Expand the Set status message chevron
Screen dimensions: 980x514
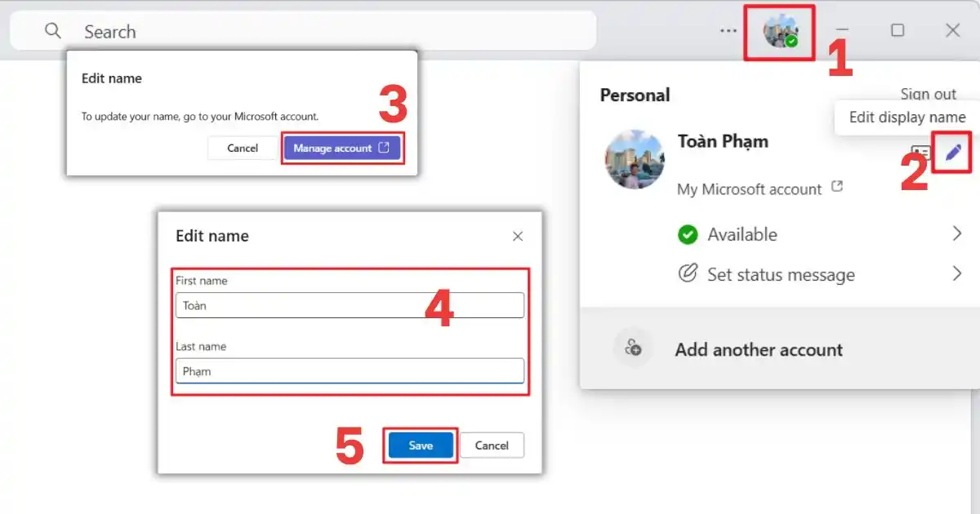click(957, 273)
